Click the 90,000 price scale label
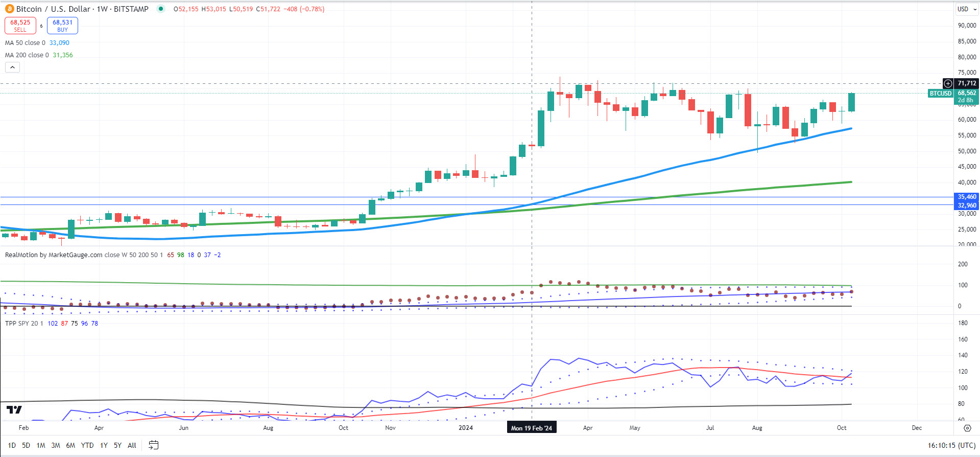 click(967, 26)
